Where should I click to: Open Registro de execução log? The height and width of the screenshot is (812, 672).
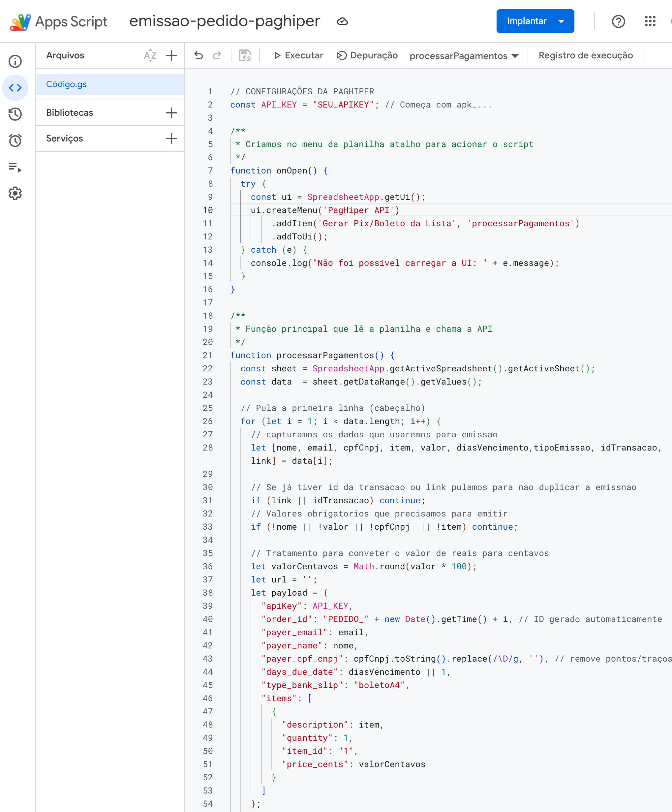(585, 55)
